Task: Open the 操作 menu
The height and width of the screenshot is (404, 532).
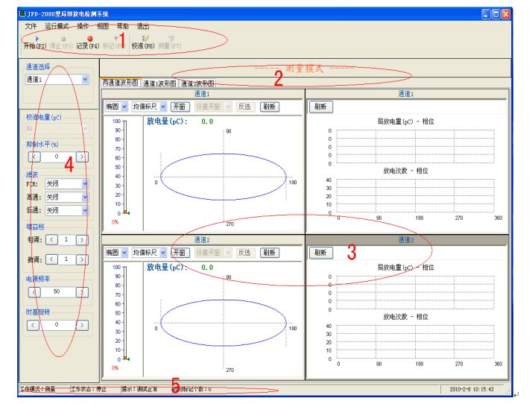Action: pos(83,26)
